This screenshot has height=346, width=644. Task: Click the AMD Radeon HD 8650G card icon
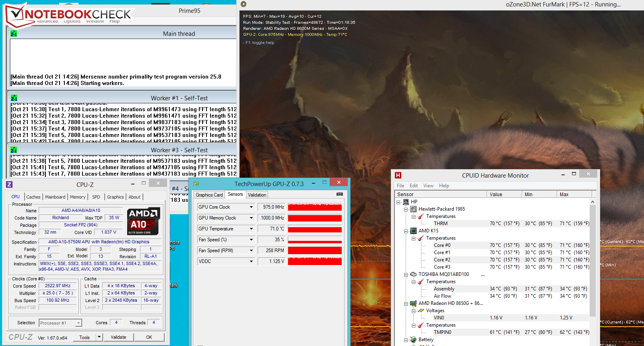tap(413, 303)
